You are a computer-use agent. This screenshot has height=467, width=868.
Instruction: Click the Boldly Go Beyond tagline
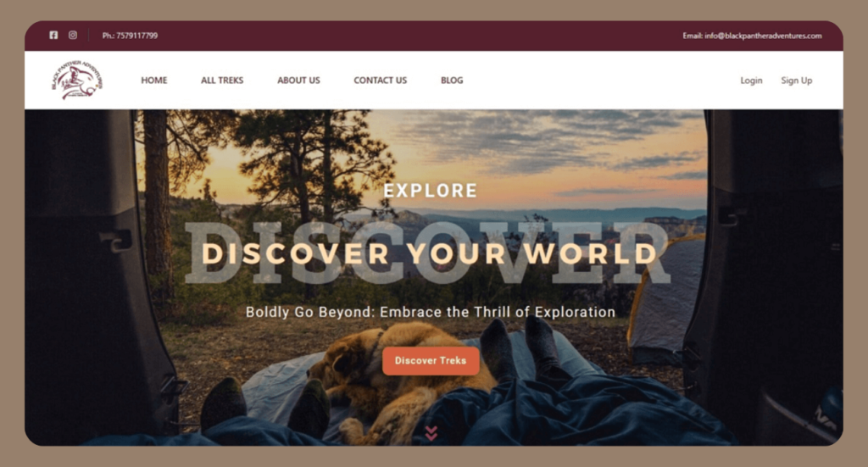pyautogui.click(x=430, y=312)
